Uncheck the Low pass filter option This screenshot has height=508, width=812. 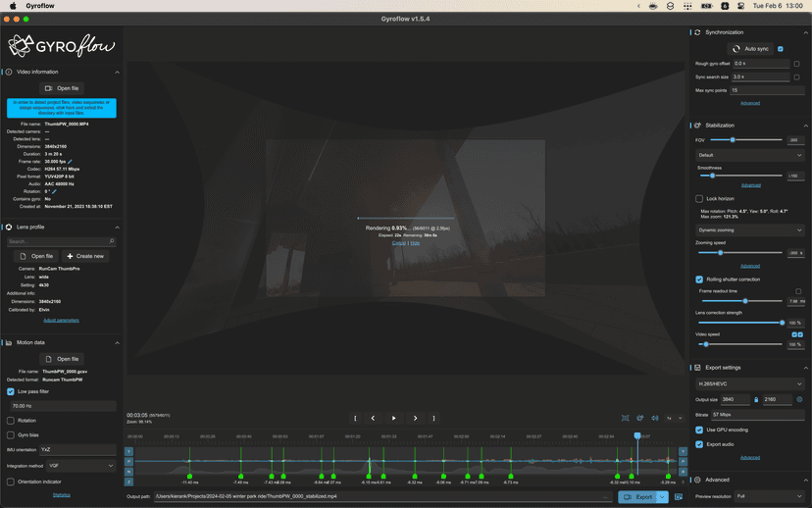tap(11, 391)
